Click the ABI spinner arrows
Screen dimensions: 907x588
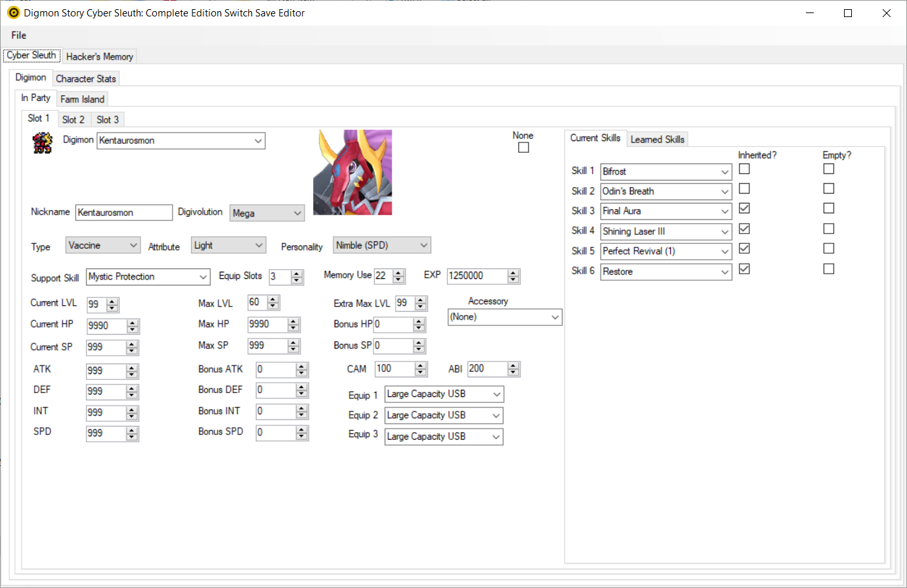(x=514, y=369)
